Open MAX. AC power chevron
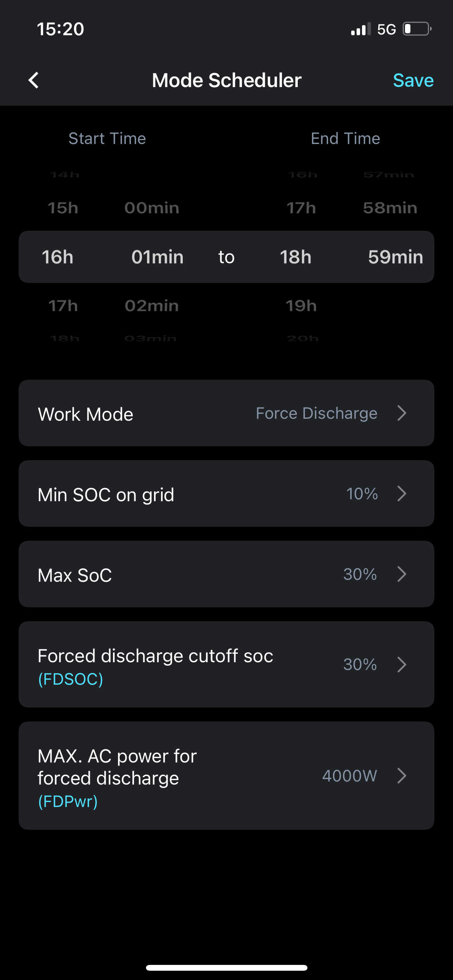This screenshot has width=453, height=980. coord(402,776)
